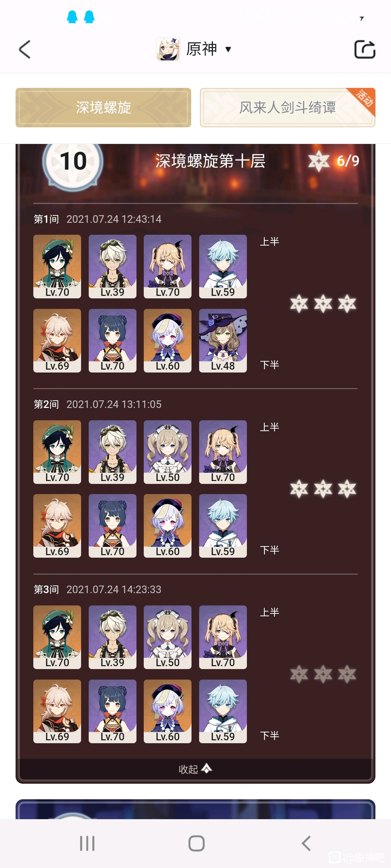Tap the Android home button
Viewport: 391px width, 868px height.
[197, 843]
